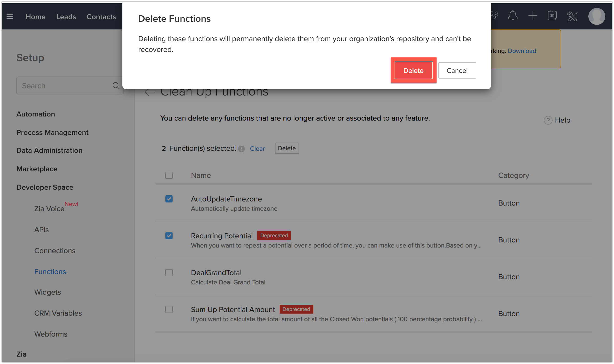Check the Sum Up Potential Amount checkbox
This screenshot has width=614, height=364.
point(169,309)
